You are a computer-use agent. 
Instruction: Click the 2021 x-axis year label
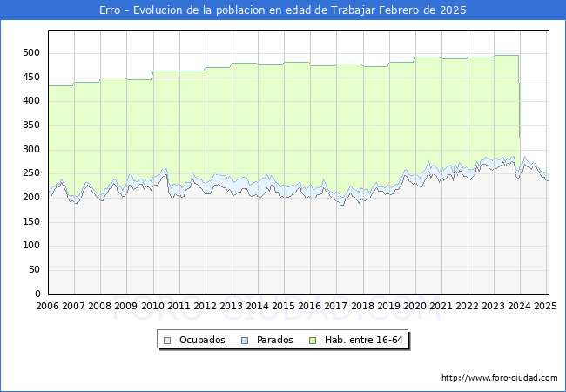point(441,306)
